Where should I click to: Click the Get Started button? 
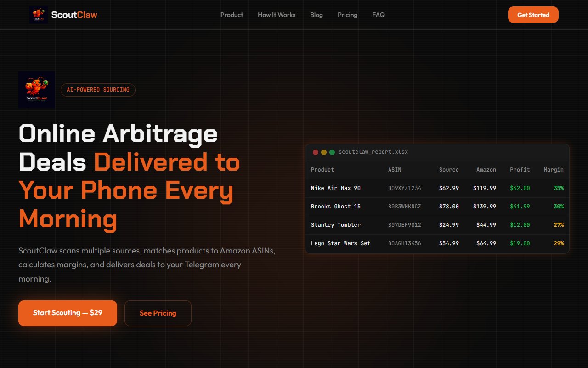point(533,15)
